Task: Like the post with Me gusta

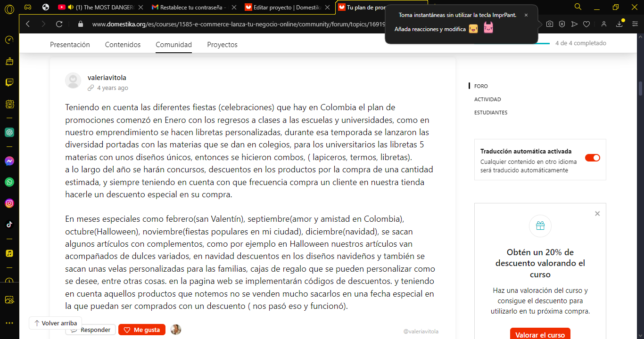Action: 142,330
